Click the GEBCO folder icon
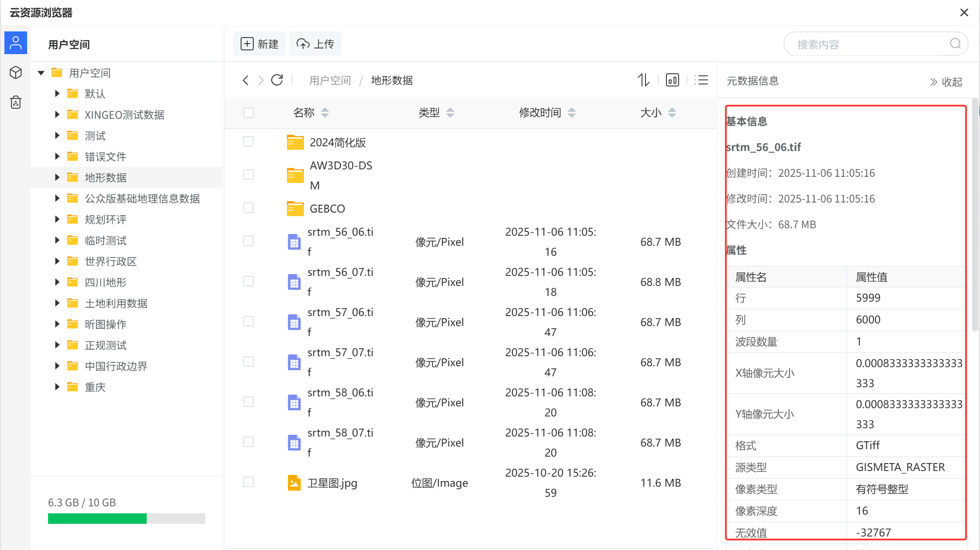Viewport: 980px width, 550px height. pos(295,209)
